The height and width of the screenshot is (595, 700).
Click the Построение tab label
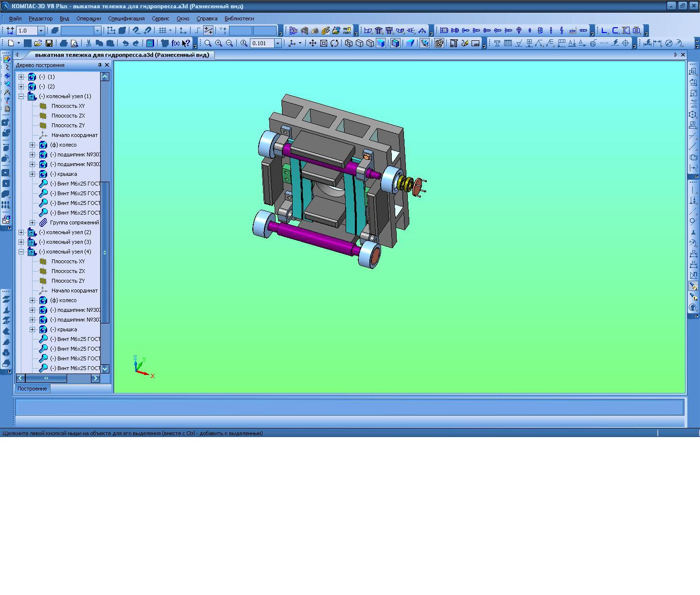32,389
